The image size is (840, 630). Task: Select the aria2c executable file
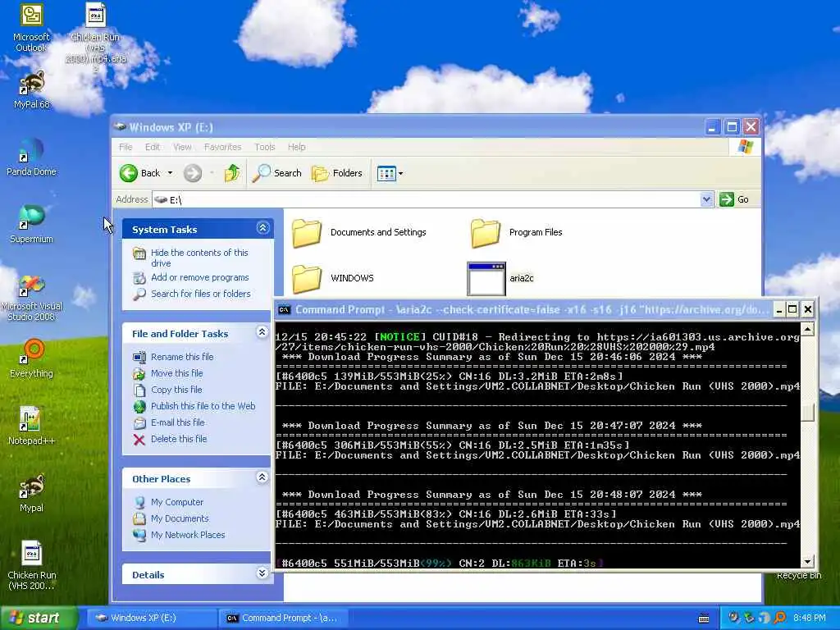501,278
